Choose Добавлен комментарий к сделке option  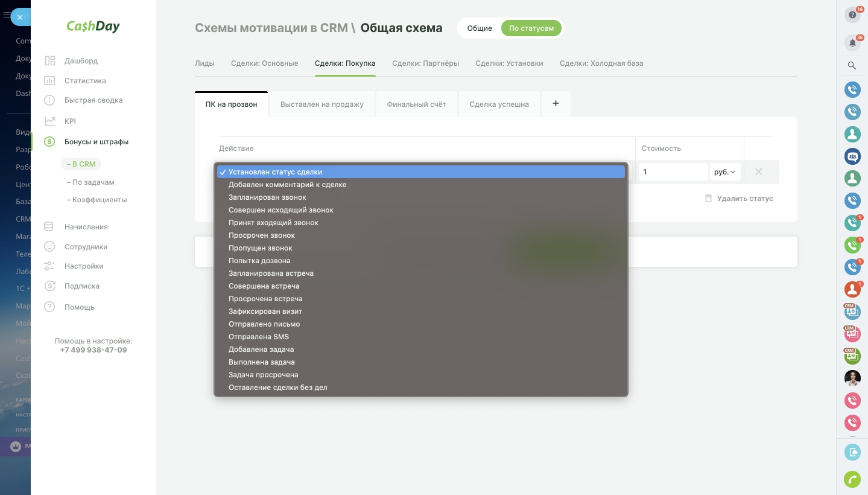coord(421,185)
